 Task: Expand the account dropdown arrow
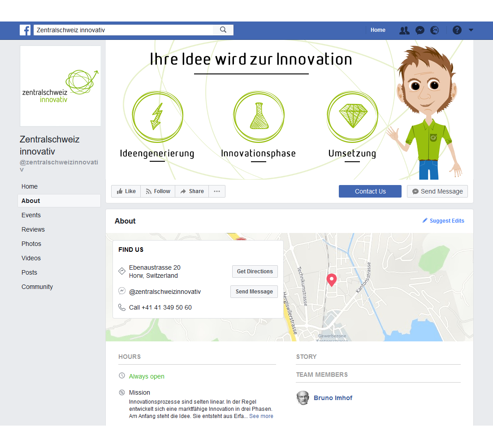(x=471, y=30)
